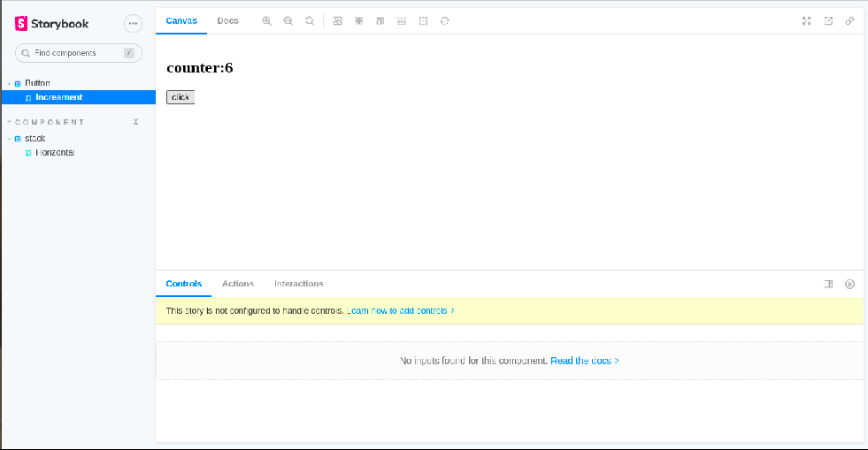Open canvas in a new tab
Screen dimensions: 868x450
tap(828, 21)
